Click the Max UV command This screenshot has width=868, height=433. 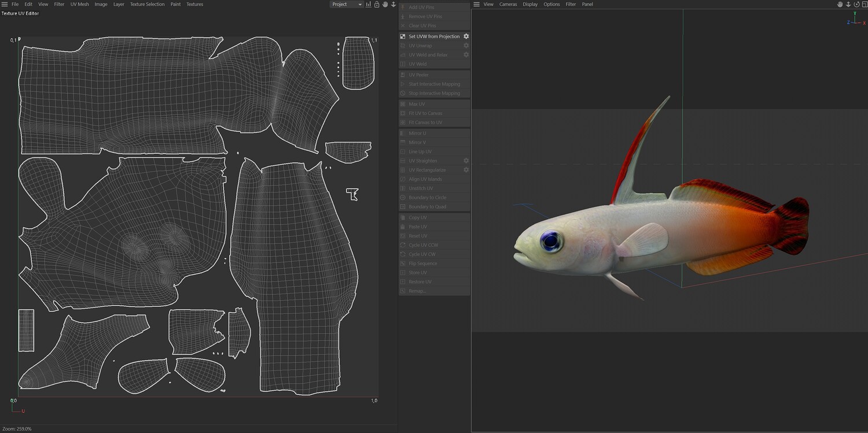coord(434,104)
